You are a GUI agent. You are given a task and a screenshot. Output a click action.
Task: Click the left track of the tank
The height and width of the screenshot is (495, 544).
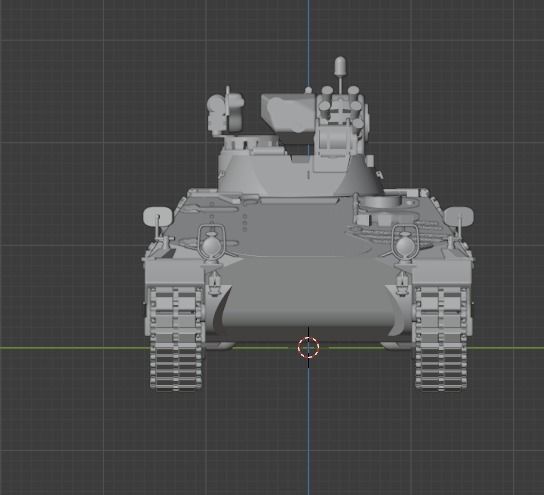click(x=176, y=338)
